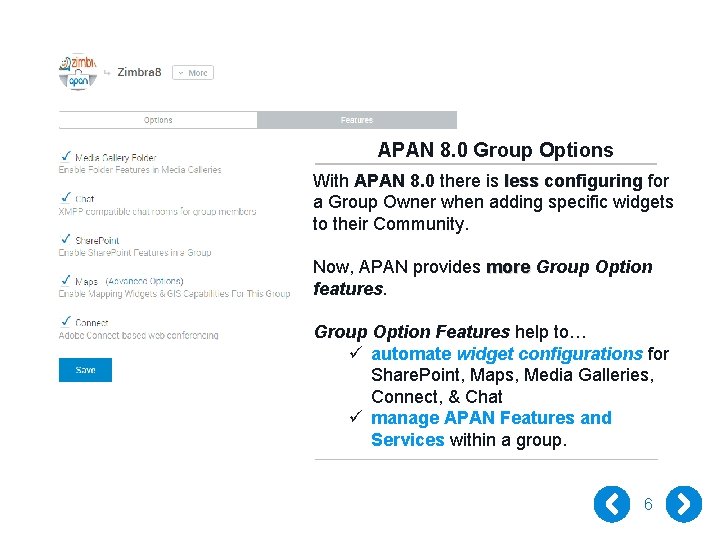Click 'Enable Mapping Widgets & GIS Capabilities' text
The width and height of the screenshot is (720, 540).
[x=174, y=293]
